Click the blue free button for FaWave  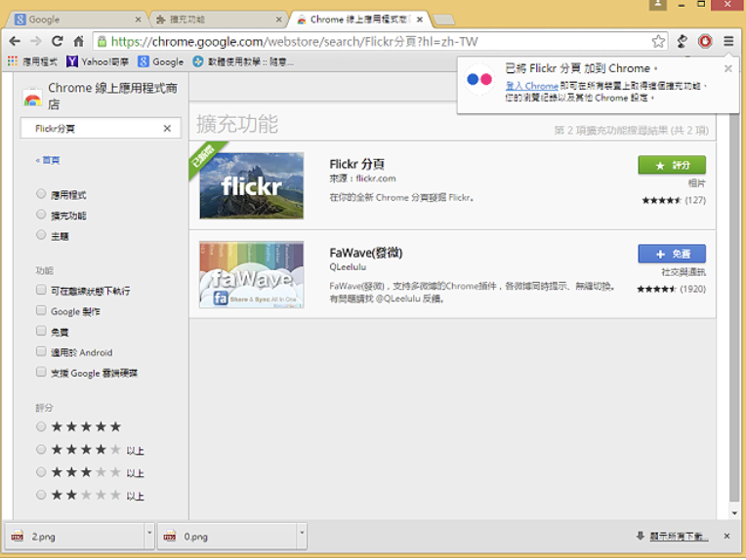(x=672, y=254)
